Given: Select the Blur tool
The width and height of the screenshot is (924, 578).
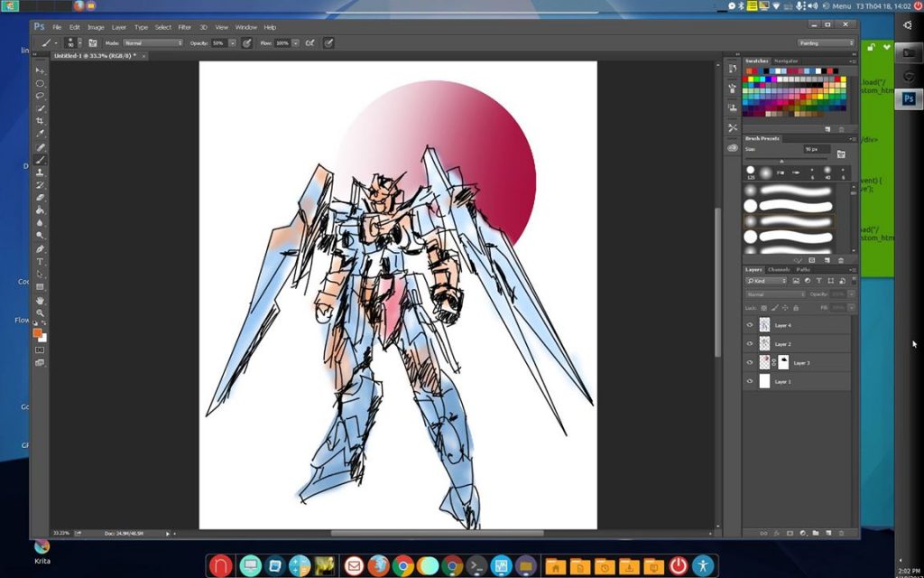Looking at the screenshot, I should click(40, 223).
